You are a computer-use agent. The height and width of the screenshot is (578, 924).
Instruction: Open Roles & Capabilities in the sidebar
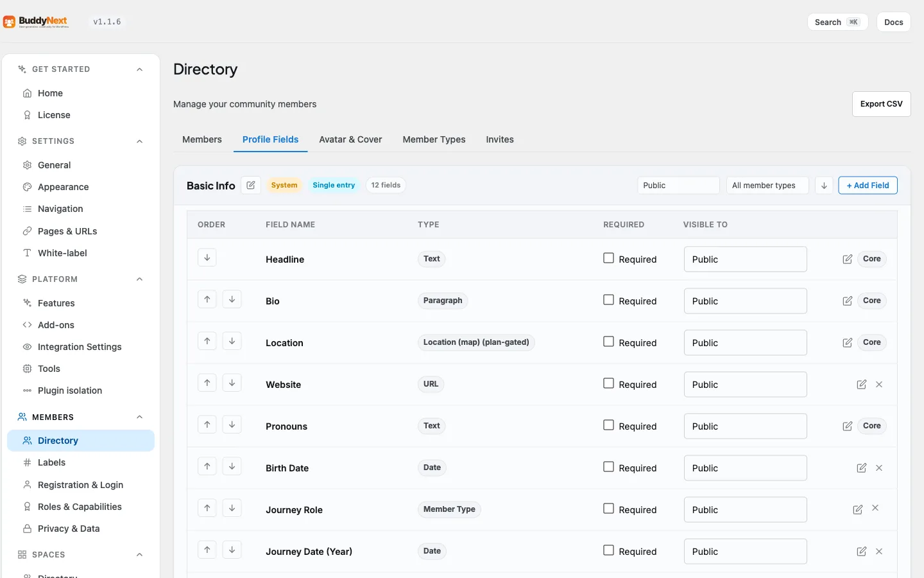coord(81,507)
